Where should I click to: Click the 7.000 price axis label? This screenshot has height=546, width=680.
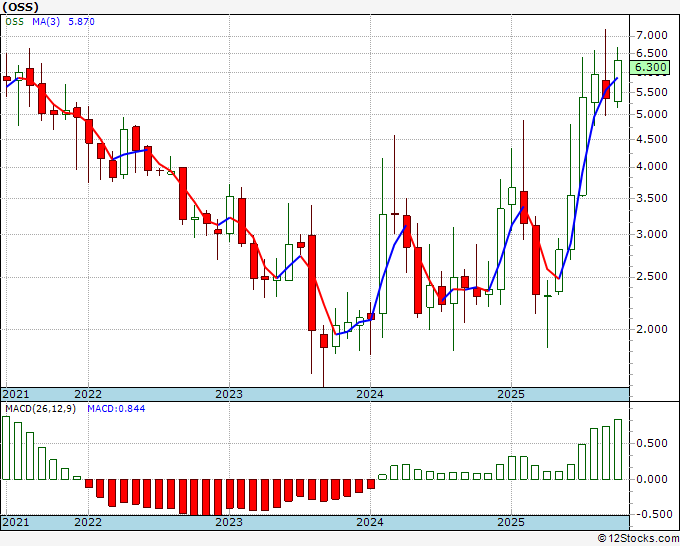click(651, 35)
